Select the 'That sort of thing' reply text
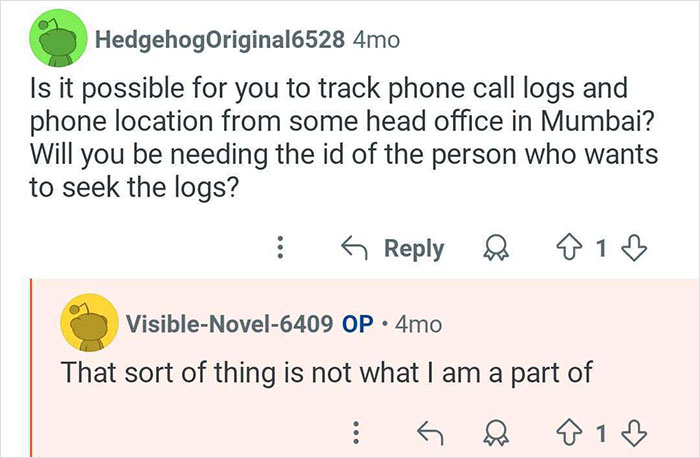 coord(327,373)
